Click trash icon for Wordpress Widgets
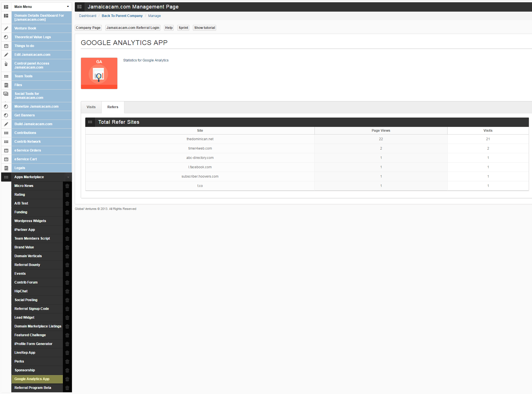This screenshot has width=532, height=394. [x=67, y=221]
